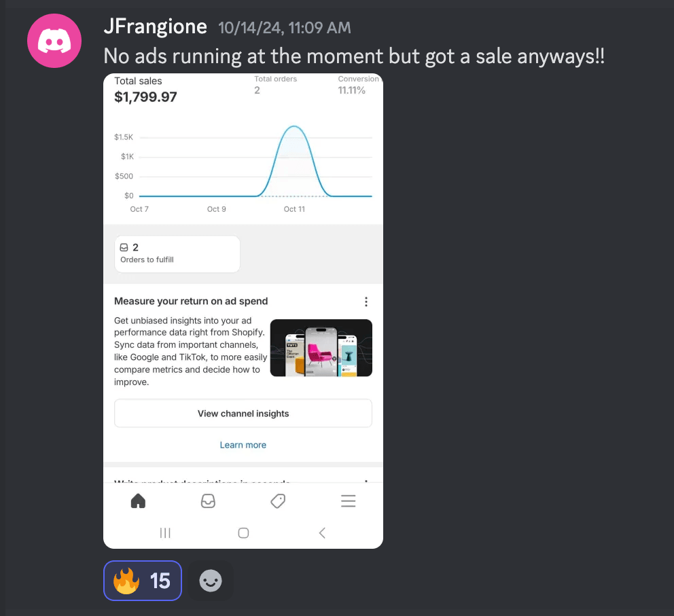Select the Total orders metric
This screenshot has width=674, height=616.
[x=276, y=85]
